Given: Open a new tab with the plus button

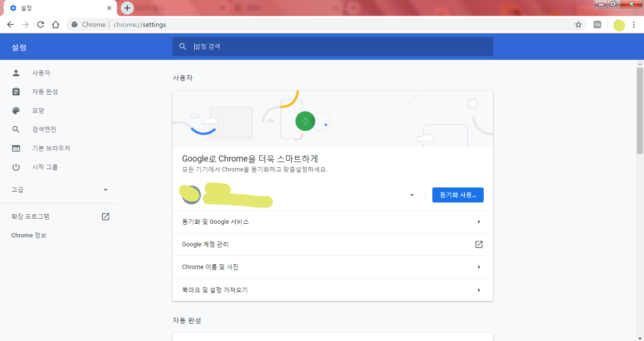Looking at the screenshot, I should 127,8.
